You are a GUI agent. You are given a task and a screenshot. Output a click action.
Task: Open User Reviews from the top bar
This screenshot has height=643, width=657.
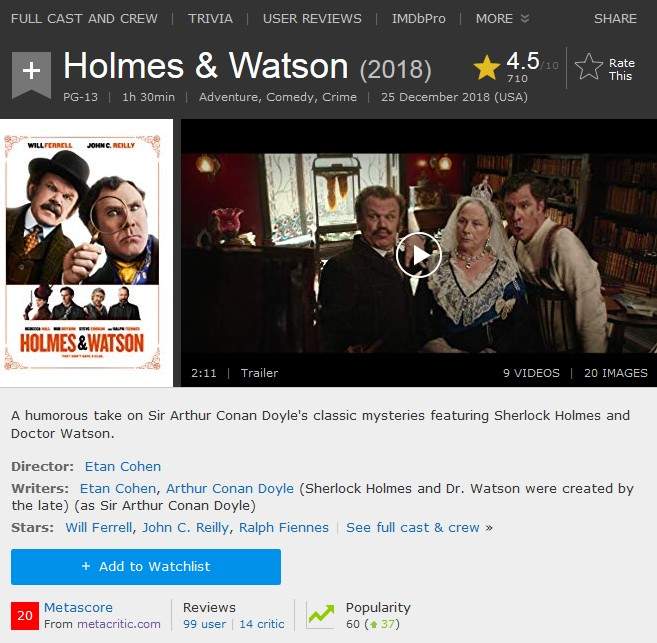[312, 18]
